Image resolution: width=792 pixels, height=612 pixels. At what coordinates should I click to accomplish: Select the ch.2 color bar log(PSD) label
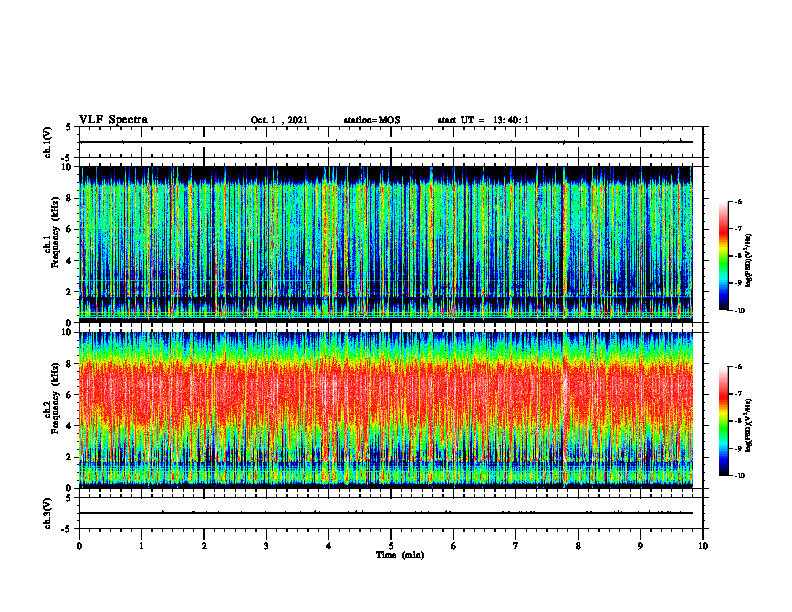click(749, 425)
